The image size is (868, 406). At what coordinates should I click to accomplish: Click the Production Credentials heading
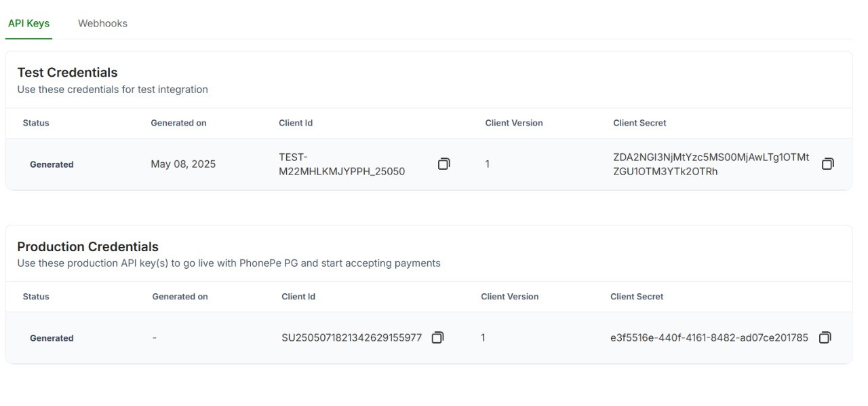(87, 246)
